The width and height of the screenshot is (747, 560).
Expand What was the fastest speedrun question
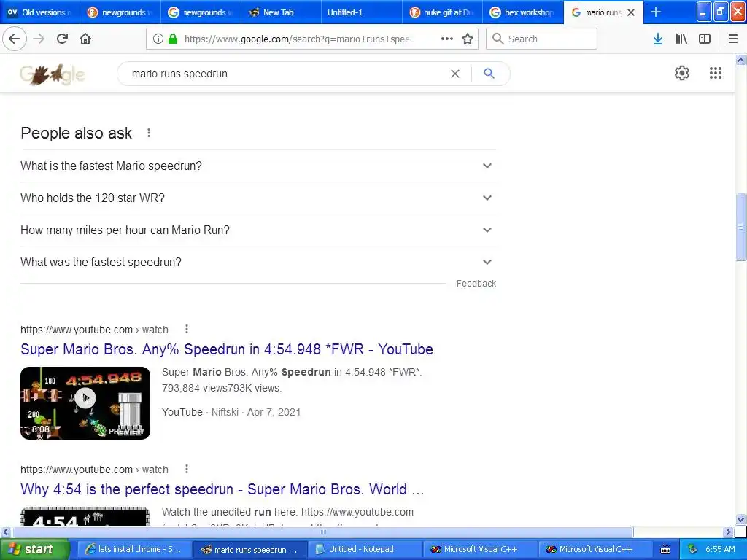pyautogui.click(x=258, y=262)
